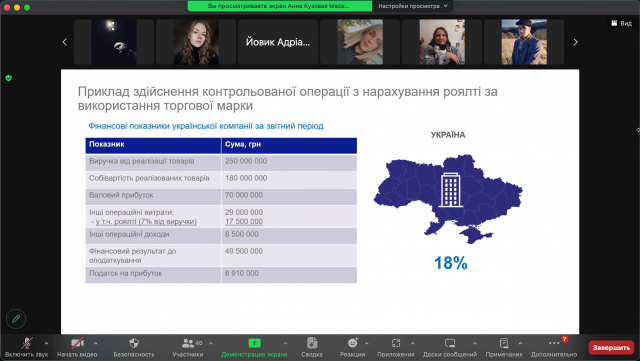
Task: Click the slide title heading text
Action: pos(287,98)
